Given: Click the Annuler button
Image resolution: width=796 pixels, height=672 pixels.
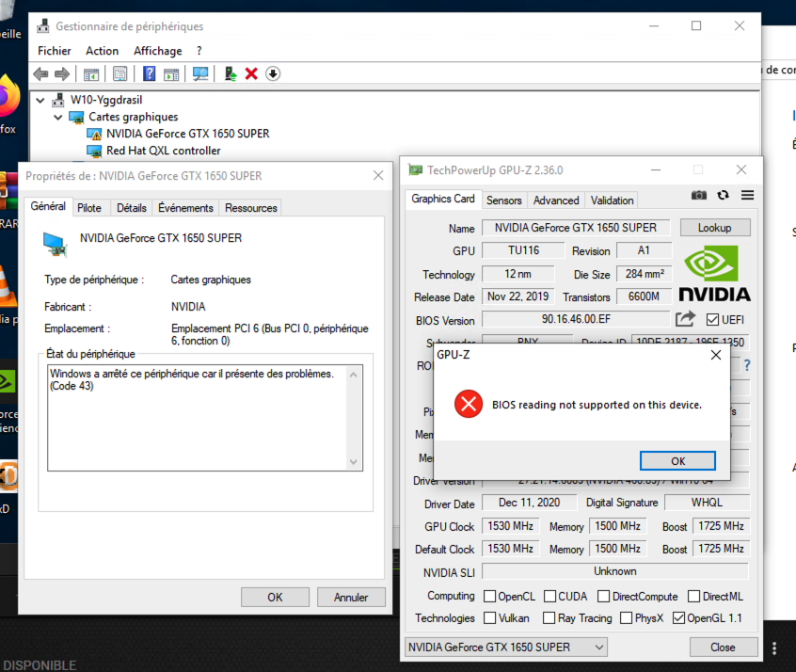Looking at the screenshot, I should [x=351, y=597].
